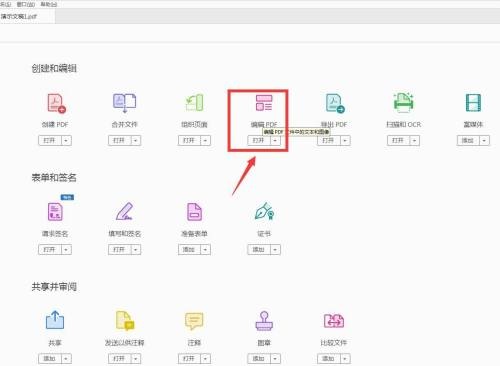Open the Window (窗口) menu

[26, 4]
